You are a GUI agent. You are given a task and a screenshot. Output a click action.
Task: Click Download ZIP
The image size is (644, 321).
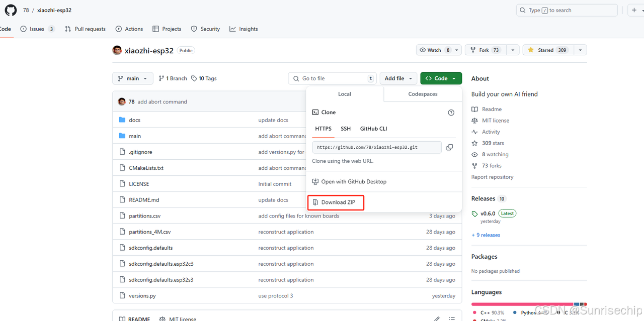336,202
